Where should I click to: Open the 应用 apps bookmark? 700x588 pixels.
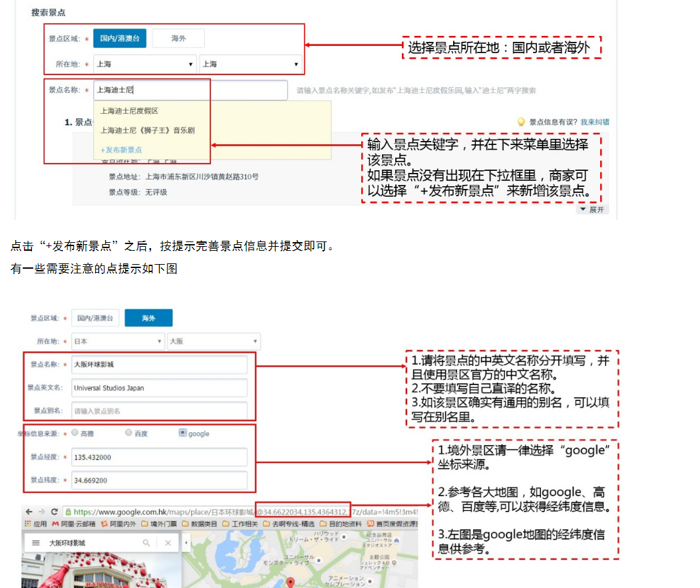coord(36,523)
